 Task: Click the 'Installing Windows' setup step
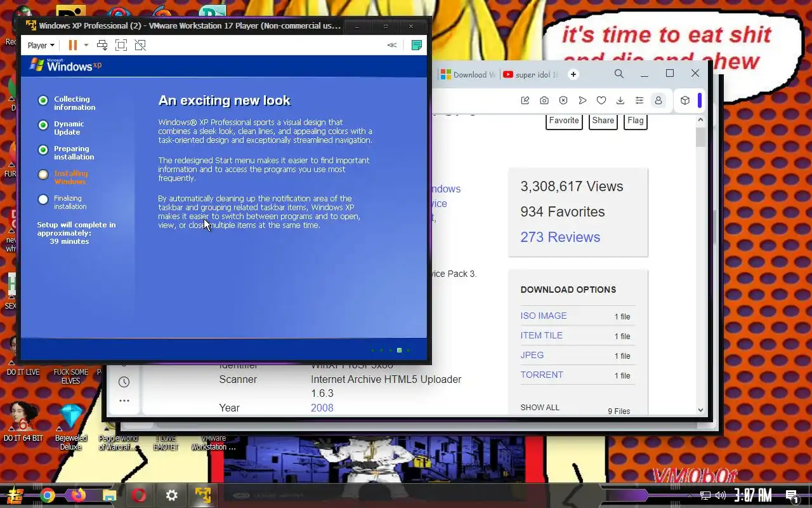tap(70, 177)
